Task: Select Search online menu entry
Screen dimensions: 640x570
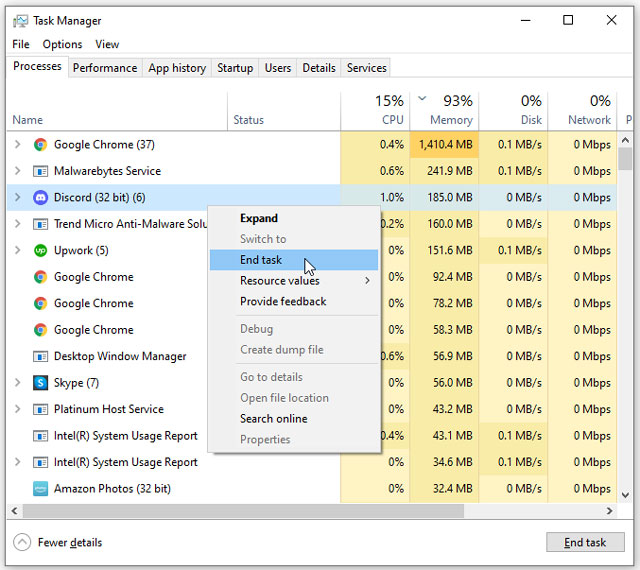Action: pos(293,419)
